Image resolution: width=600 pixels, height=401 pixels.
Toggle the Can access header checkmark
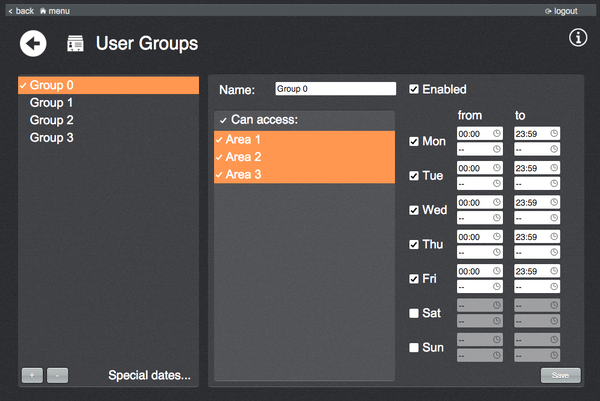tap(223, 121)
